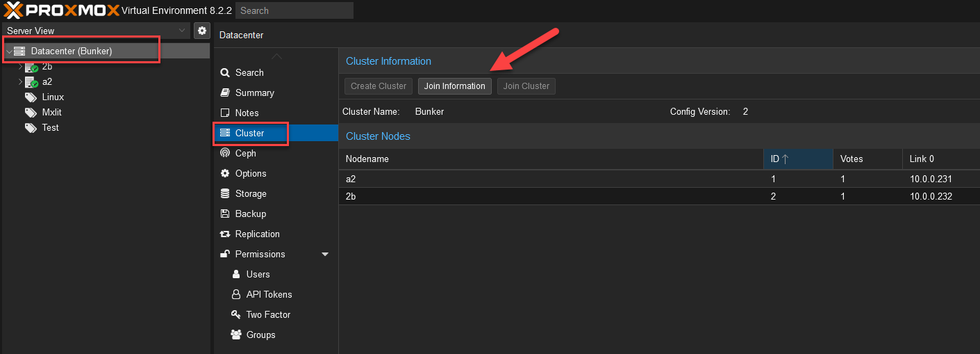Select the 2b row in Cluster Nodes
The height and width of the screenshot is (354, 980).
click(x=659, y=196)
